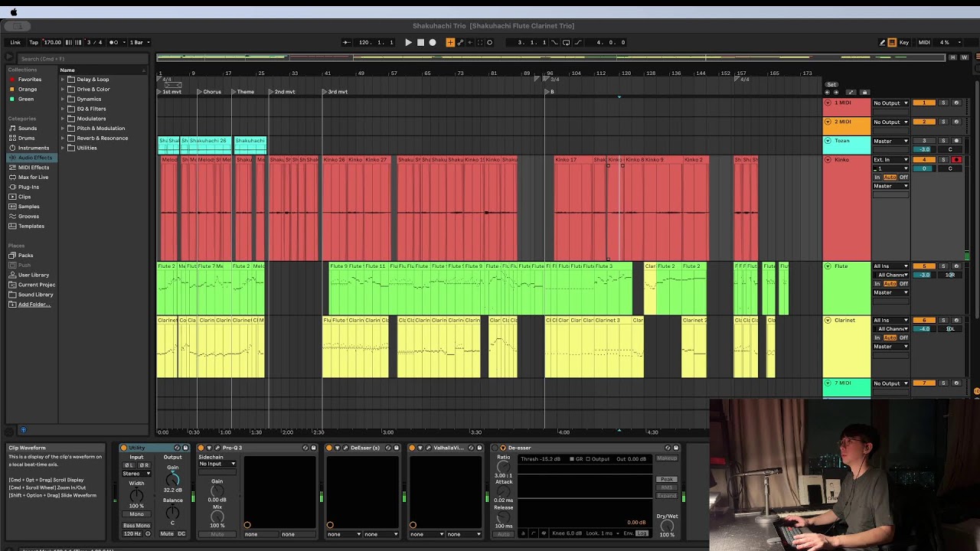Click the De-esser Dry/Wet knob
The image size is (980, 551).
(667, 527)
